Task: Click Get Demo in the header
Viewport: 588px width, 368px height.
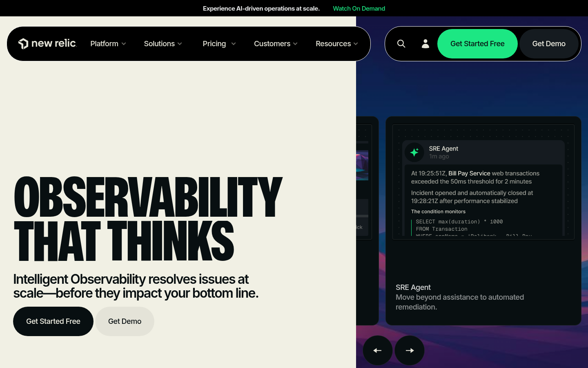Action: 549,44
